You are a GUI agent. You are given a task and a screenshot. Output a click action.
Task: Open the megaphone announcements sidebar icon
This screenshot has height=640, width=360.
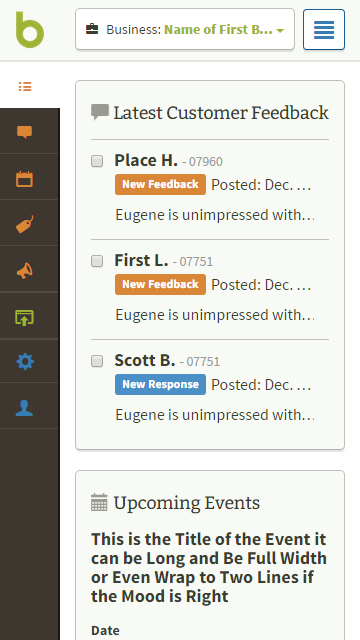24,270
